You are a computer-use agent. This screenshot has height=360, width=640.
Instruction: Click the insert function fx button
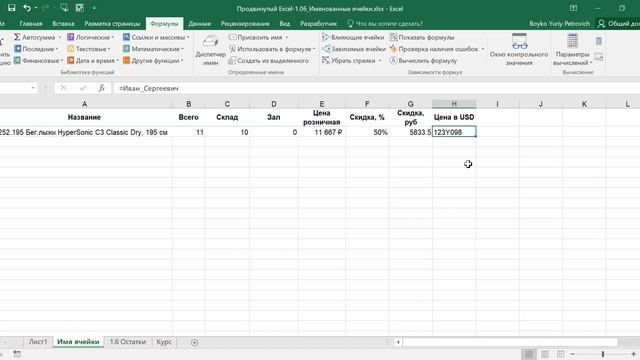pos(102,88)
